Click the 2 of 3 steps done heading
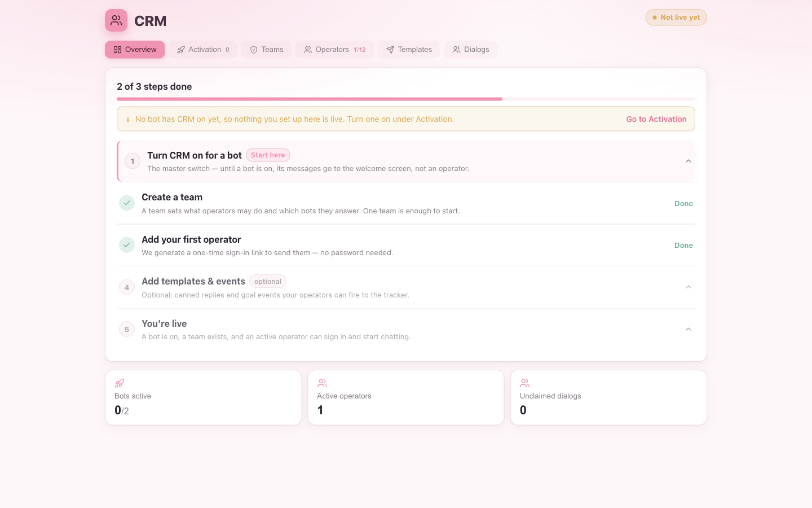 coord(155,86)
